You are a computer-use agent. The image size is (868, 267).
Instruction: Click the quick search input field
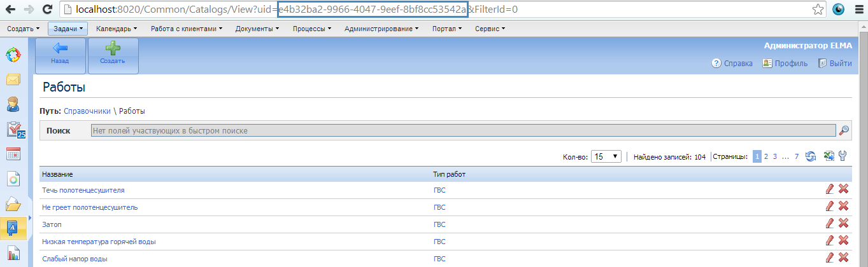pos(462,130)
